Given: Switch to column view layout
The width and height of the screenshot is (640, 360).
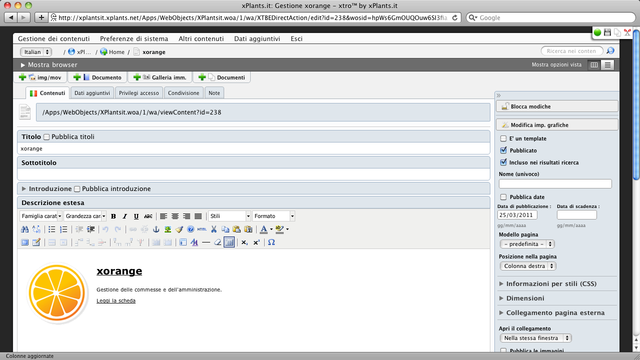Looking at the screenshot, I should tap(594, 65).
